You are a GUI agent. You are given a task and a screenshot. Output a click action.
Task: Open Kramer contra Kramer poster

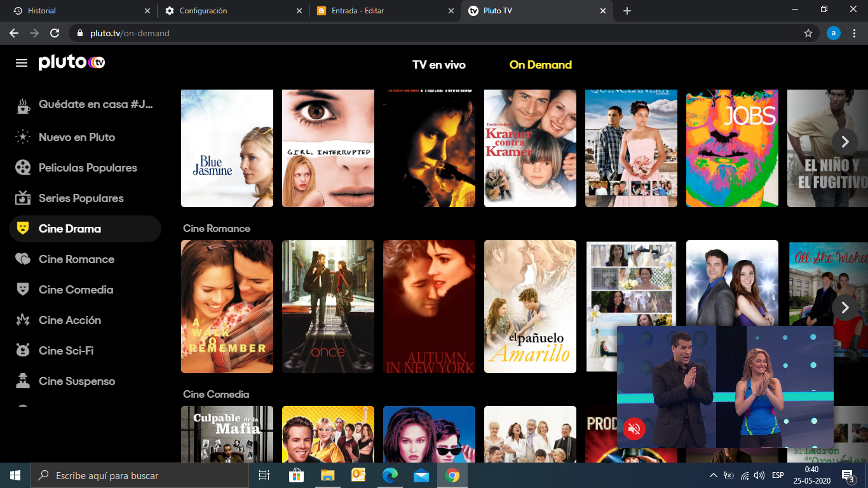pyautogui.click(x=530, y=148)
